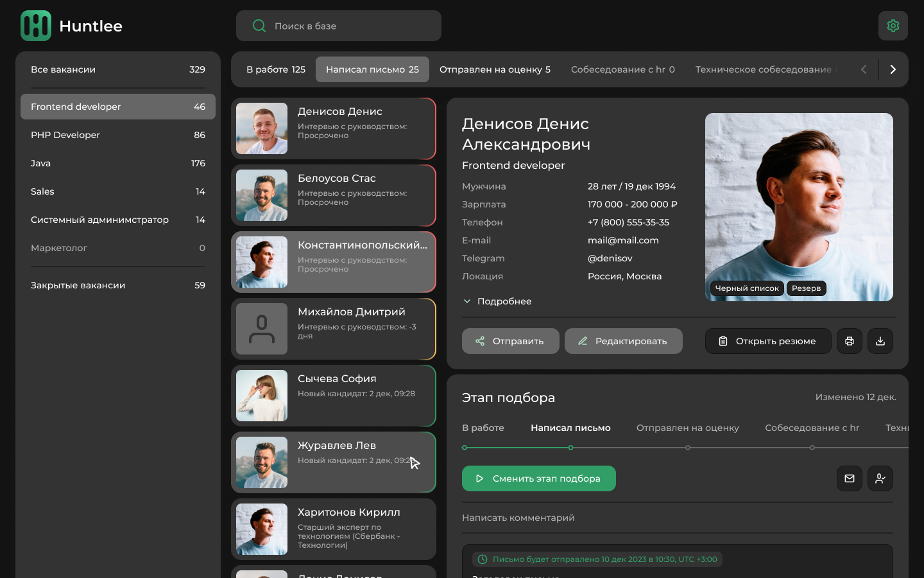Click the @denisov Telegram handle
Screen dimensions: 924x578
pos(610,258)
